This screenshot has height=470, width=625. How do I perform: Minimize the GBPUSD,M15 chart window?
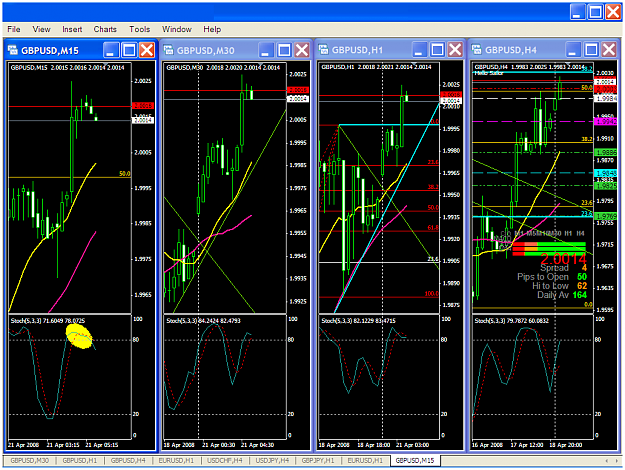coord(111,50)
